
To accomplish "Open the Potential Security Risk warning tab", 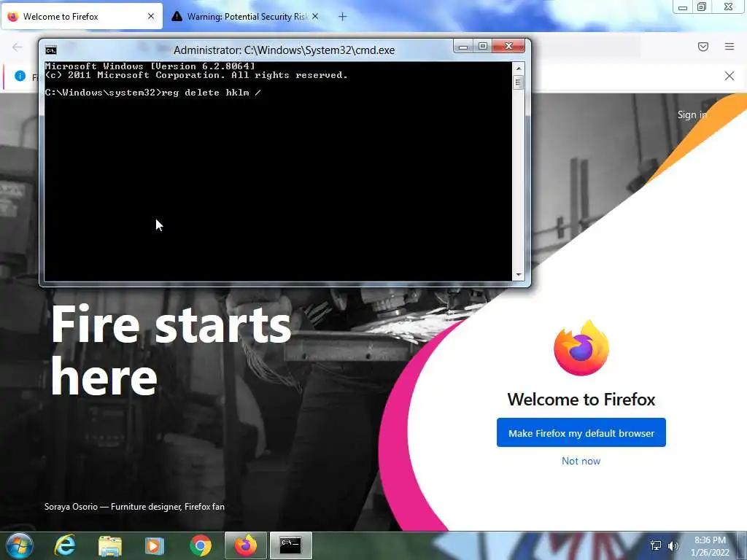I will point(245,17).
